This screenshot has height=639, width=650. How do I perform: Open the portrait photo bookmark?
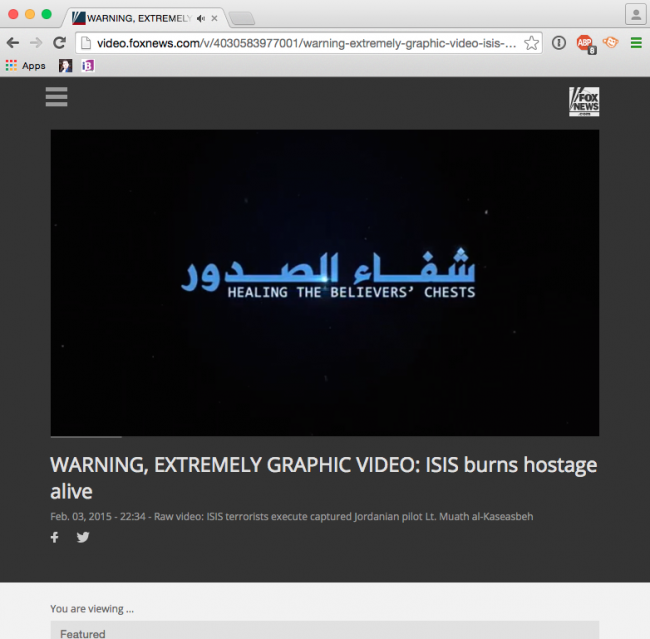[x=65, y=66]
